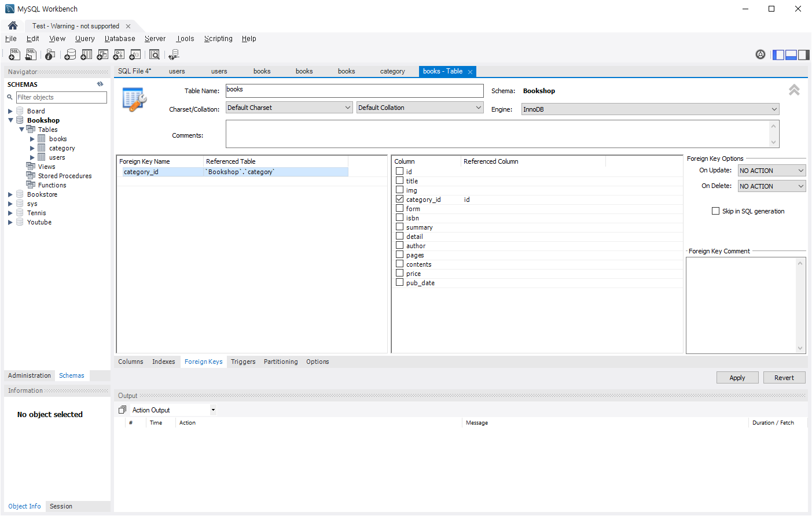Click into the Comments text area
Screen dimensions: 812x516
pos(502,134)
